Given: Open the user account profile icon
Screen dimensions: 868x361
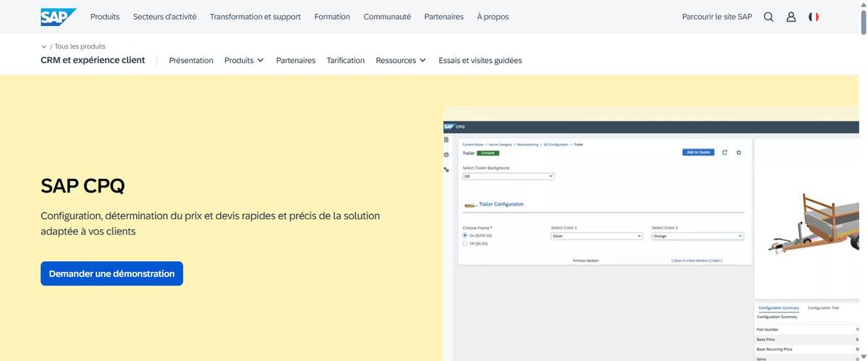Looking at the screenshot, I should point(791,17).
